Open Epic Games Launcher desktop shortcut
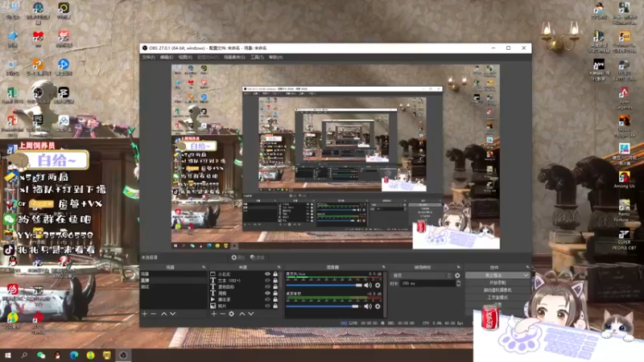The image size is (644, 362). [38, 125]
